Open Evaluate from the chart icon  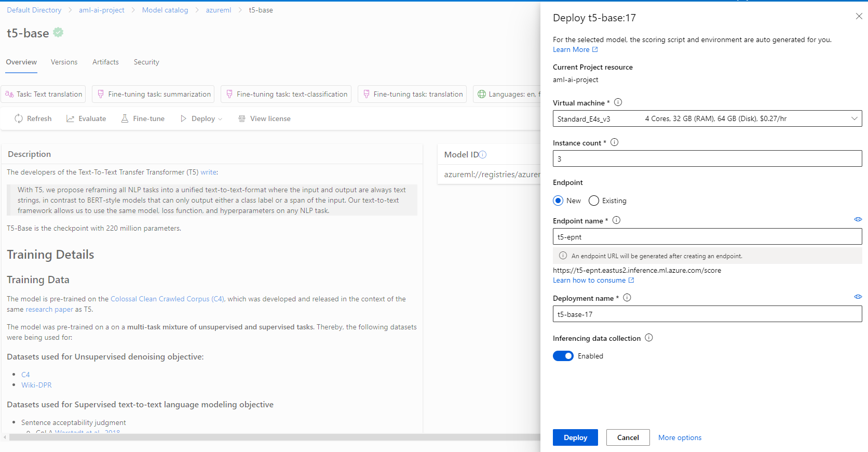71,118
